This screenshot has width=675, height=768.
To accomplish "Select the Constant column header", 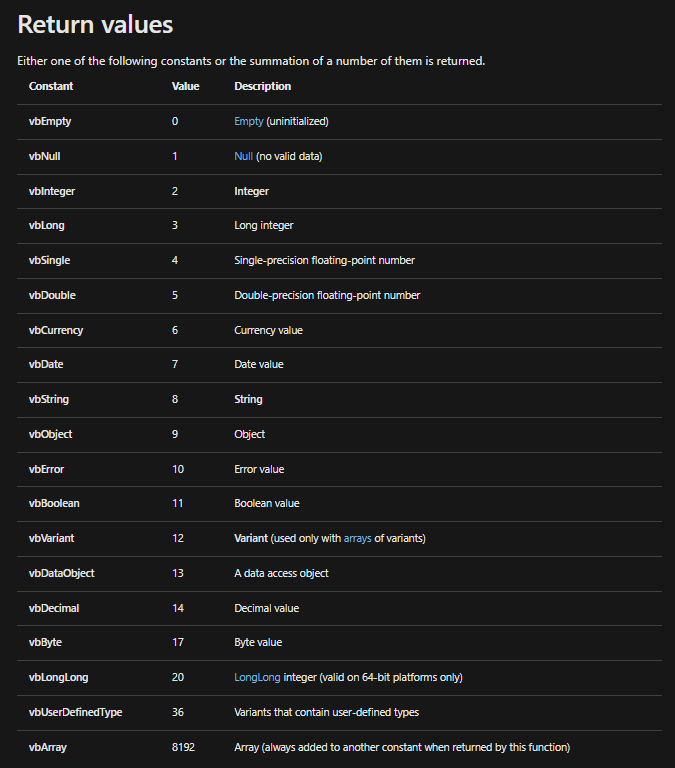I will tap(51, 86).
